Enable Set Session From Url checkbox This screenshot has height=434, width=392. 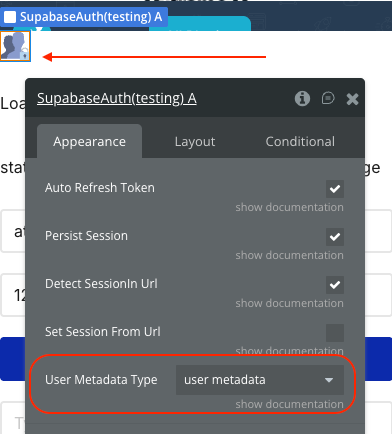click(x=335, y=333)
